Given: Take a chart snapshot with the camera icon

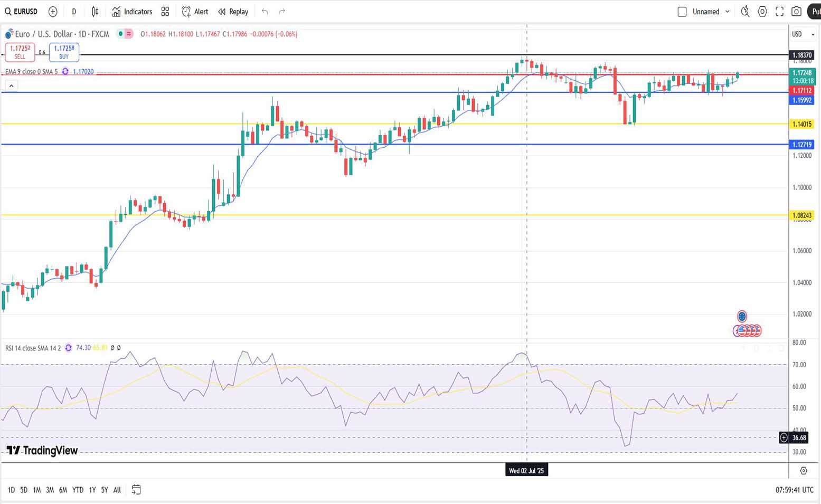Looking at the screenshot, I should tap(796, 12).
